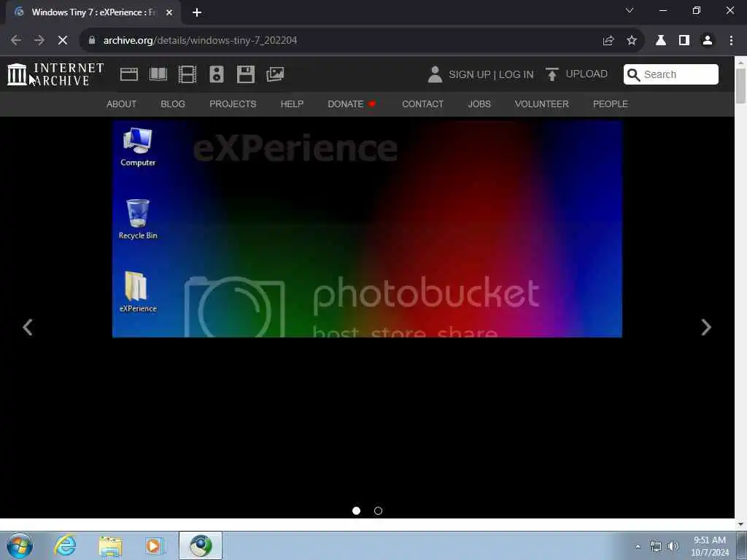Screen dimensions: 747x560
Task: Go to next carousel image arrow
Action: pyautogui.click(x=706, y=327)
